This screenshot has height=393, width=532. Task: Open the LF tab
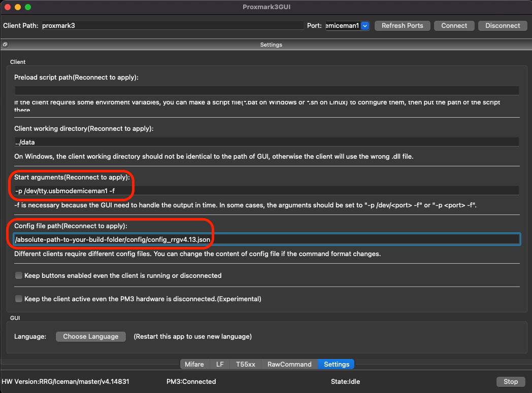220,364
